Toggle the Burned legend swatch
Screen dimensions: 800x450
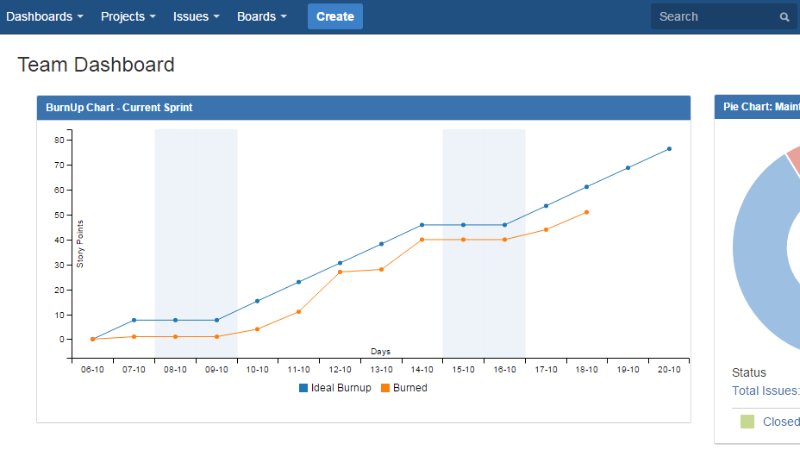[385, 388]
